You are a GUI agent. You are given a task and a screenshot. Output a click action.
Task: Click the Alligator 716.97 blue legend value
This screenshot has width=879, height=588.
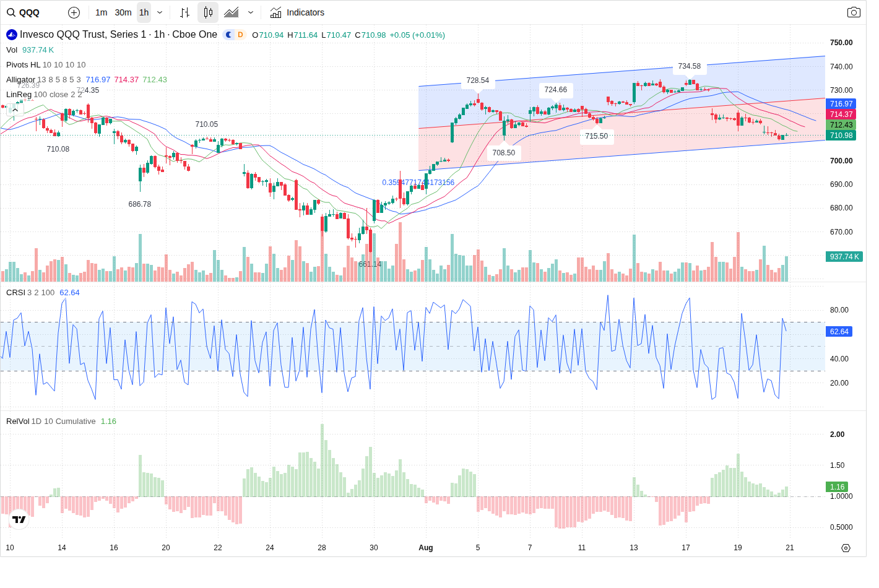[x=98, y=80]
